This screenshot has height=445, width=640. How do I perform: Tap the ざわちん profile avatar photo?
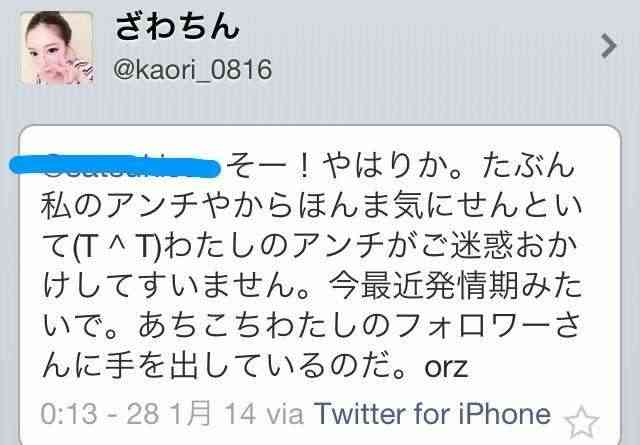click(57, 49)
